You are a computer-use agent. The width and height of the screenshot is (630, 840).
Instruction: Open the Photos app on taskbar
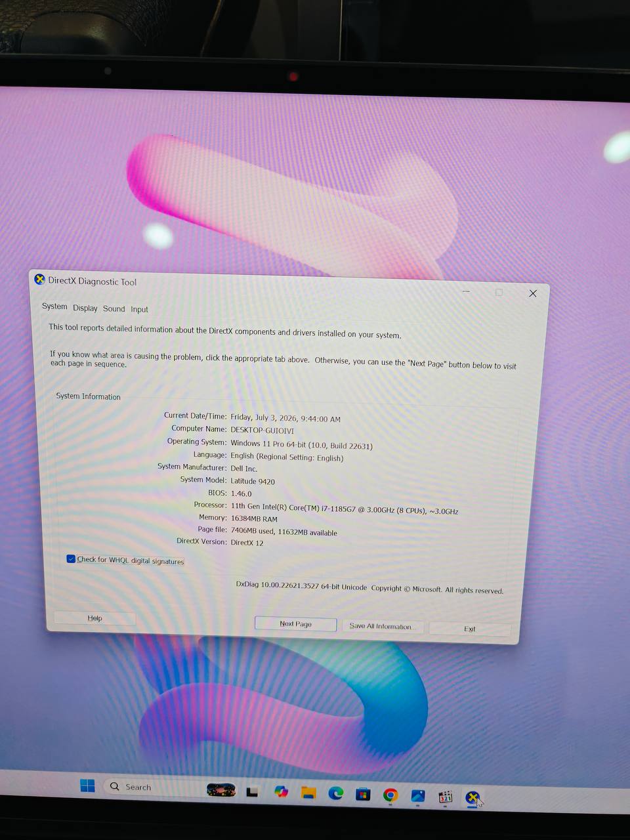[x=418, y=796]
